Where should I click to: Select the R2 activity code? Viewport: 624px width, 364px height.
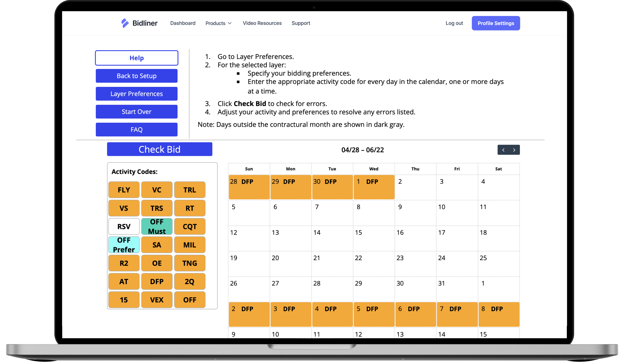pos(124,263)
